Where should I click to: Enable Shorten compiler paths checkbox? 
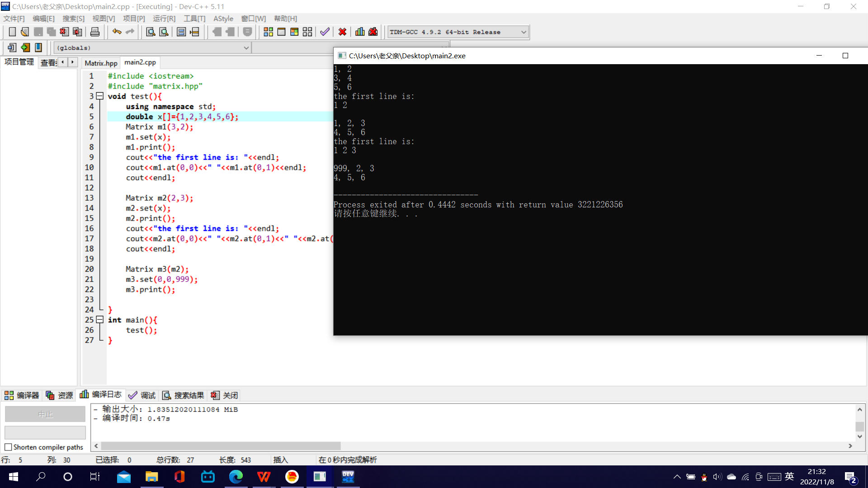point(8,447)
